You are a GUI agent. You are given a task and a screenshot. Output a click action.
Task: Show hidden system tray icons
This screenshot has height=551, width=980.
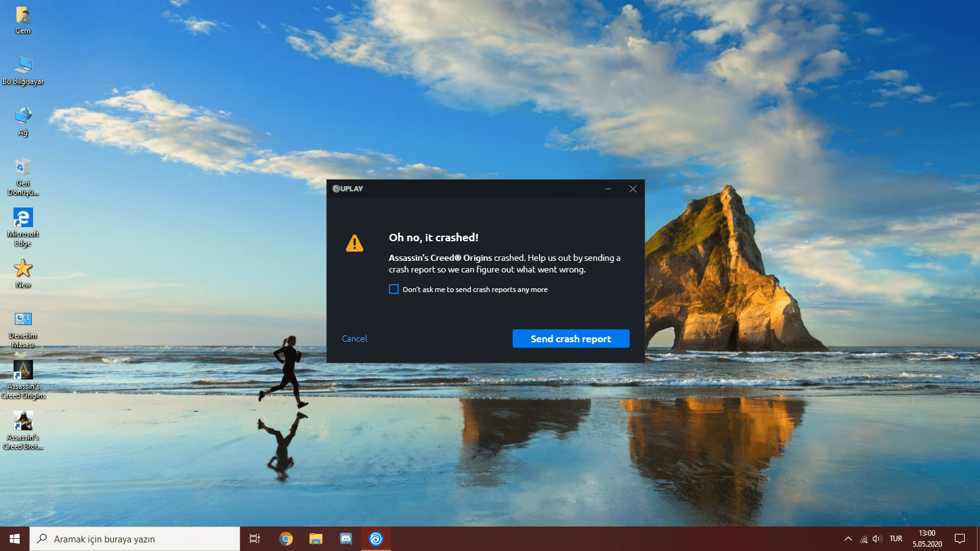point(848,539)
